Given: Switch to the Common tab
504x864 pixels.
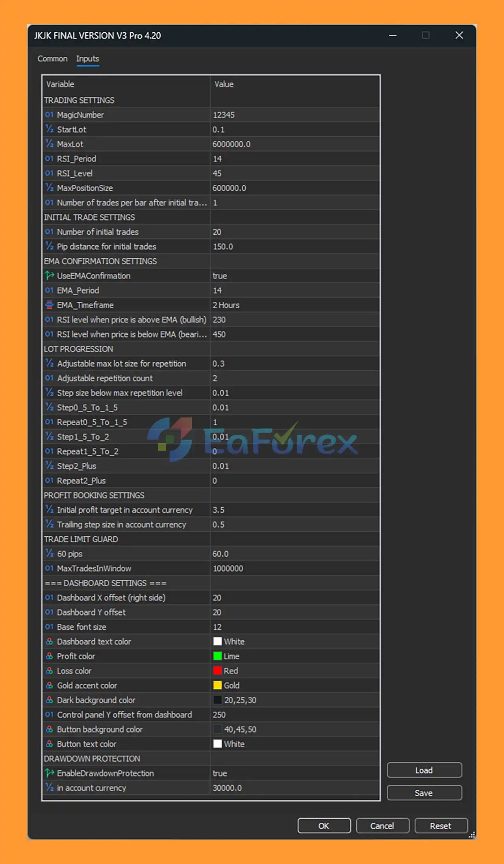Looking at the screenshot, I should [52, 59].
